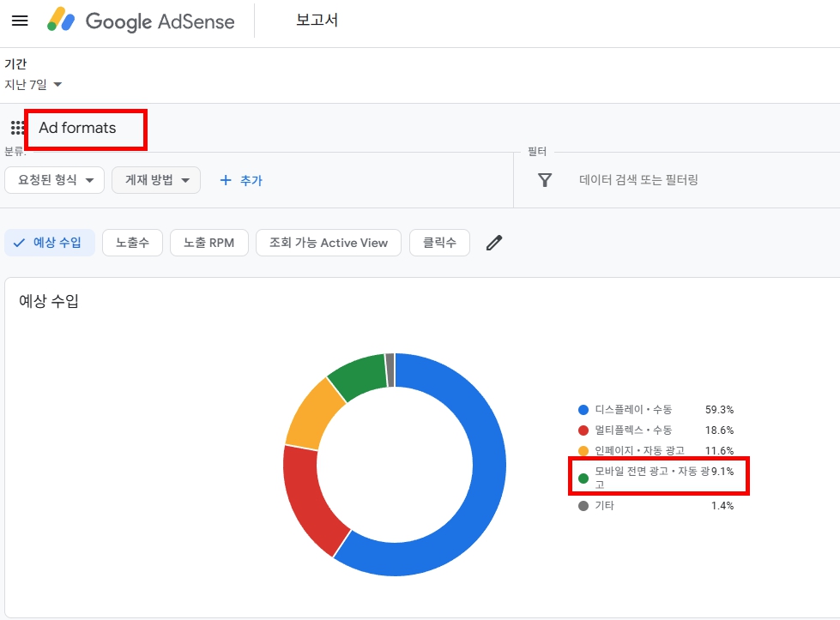Click the 보고서 page heading
840x620 pixels.
point(317,21)
